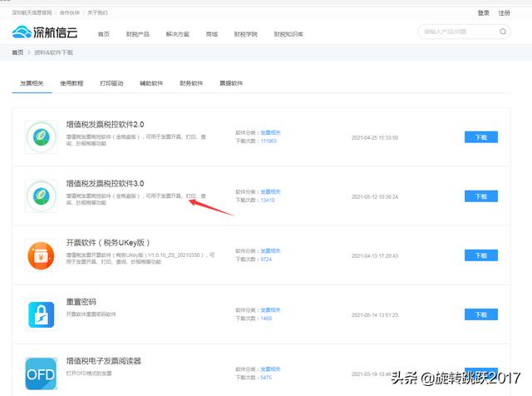Screen dimensions: 532x396
Task: Click 注册 to register
Action: pos(505,13)
